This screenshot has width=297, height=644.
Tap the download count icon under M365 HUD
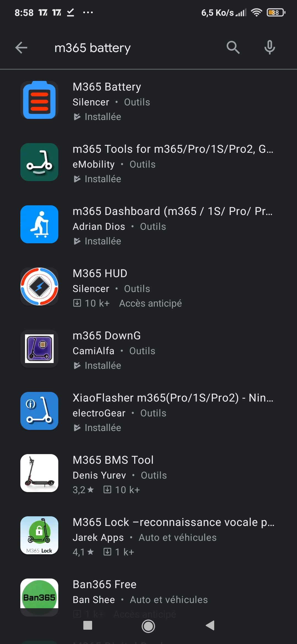(x=77, y=303)
